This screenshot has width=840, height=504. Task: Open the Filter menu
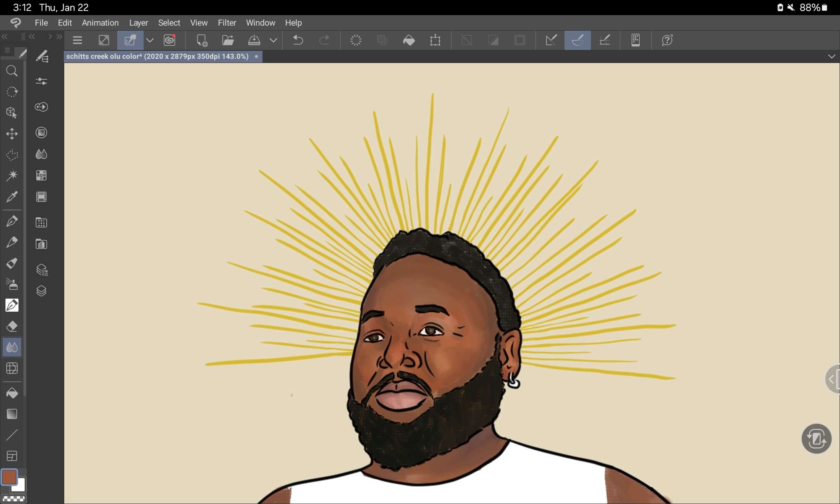point(227,23)
